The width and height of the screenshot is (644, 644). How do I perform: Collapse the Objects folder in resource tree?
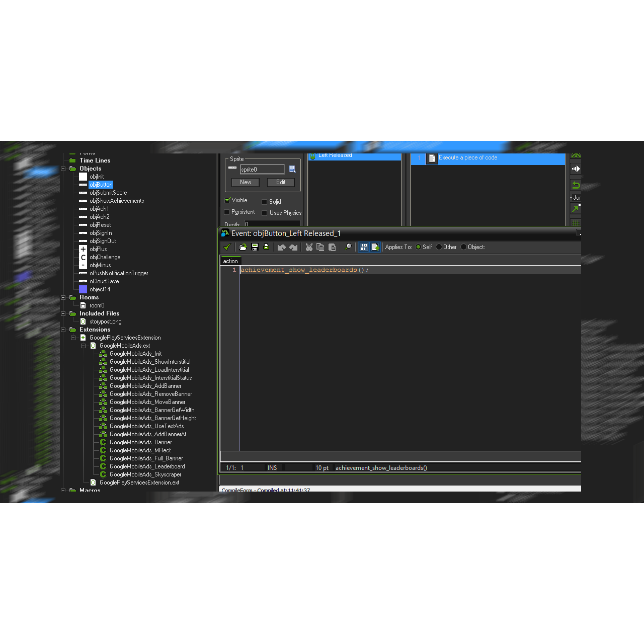tap(63, 169)
